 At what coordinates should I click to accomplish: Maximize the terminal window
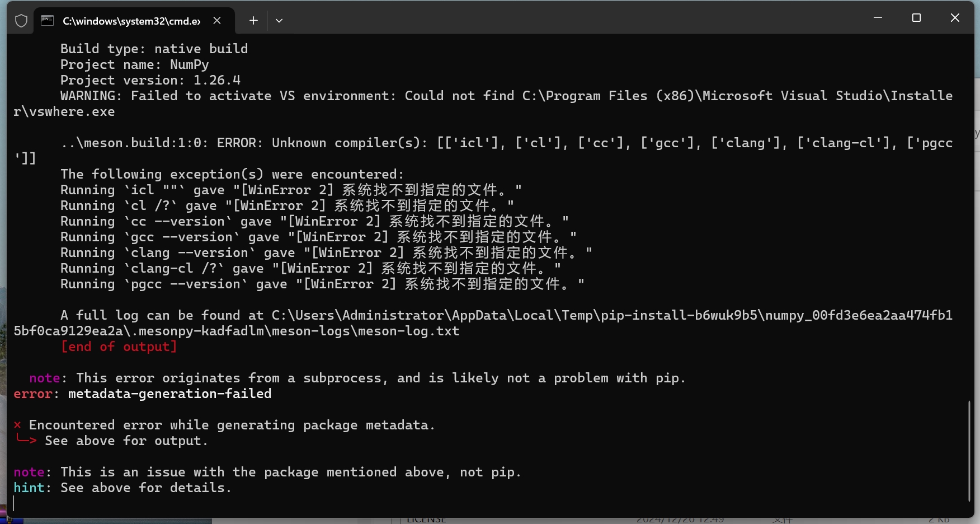(x=916, y=18)
